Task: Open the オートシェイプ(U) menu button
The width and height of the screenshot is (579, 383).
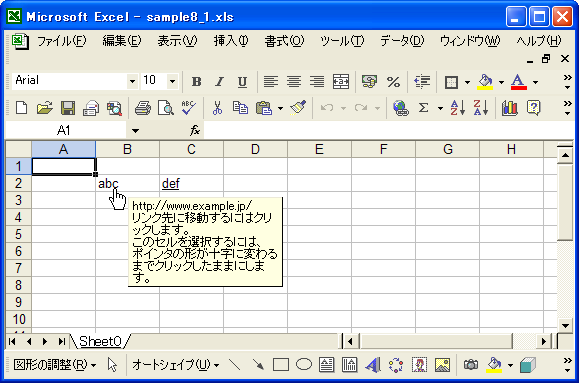Action: [175, 365]
